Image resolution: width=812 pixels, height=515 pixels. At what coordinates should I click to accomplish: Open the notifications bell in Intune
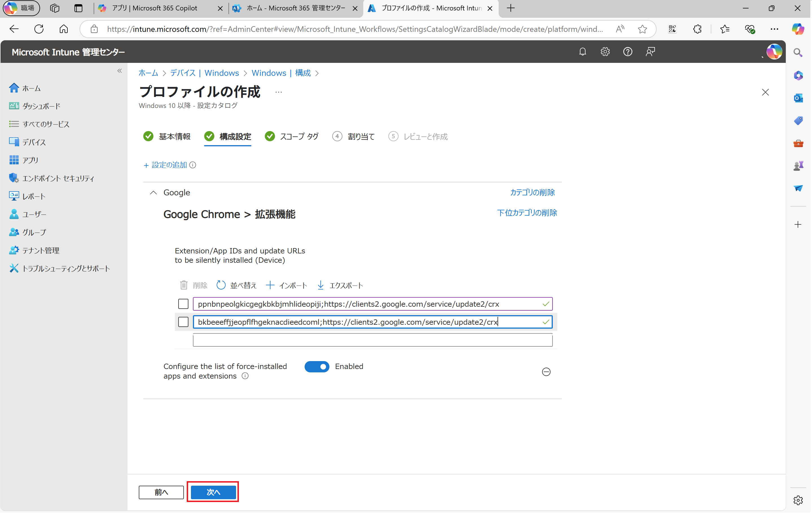[583, 52]
